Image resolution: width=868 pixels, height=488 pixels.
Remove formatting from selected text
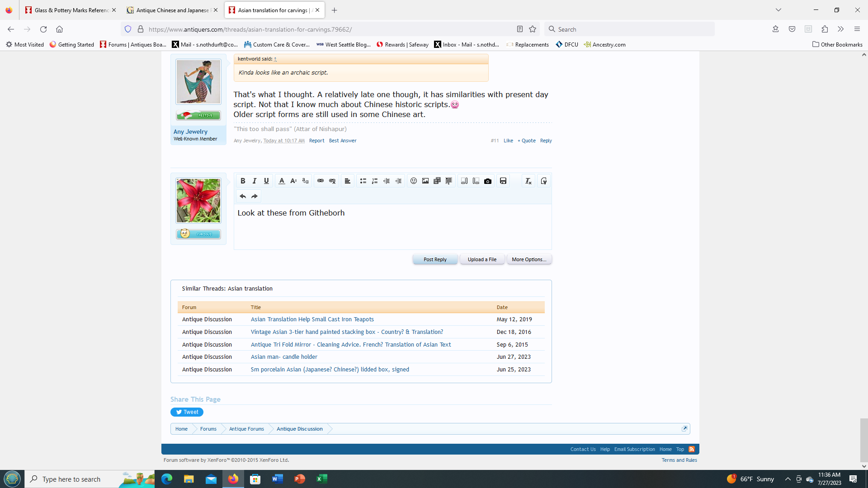pos(528,181)
